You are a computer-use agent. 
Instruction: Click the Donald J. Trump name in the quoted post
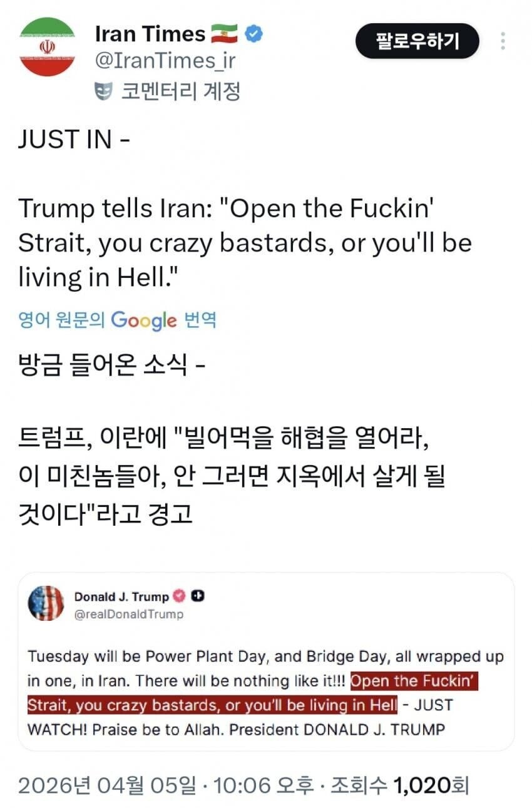tap(121, 596)
